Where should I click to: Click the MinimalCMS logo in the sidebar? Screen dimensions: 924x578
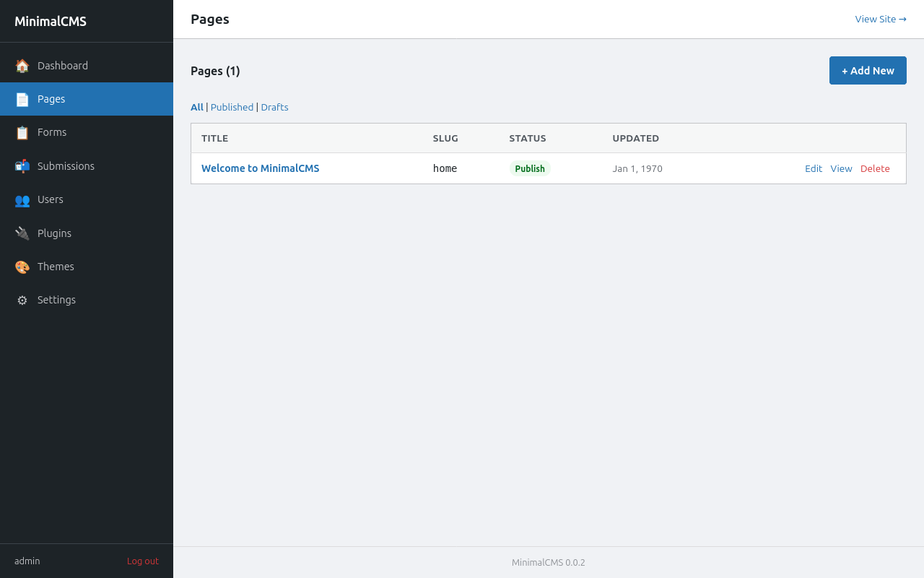click(x=51, y=22)
